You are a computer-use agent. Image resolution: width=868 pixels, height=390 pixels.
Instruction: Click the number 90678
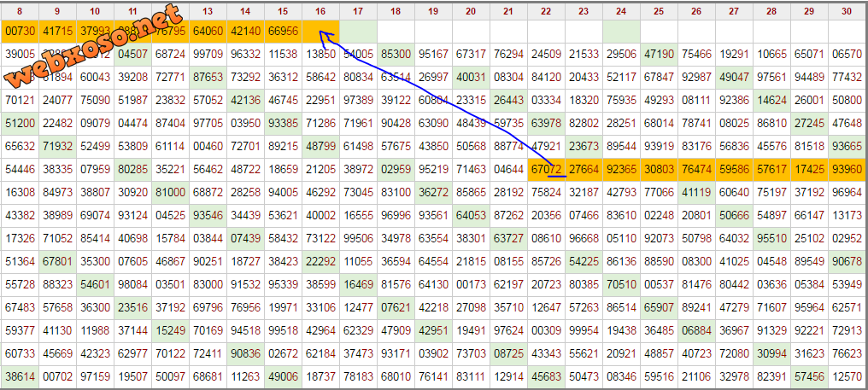point(847,264)
